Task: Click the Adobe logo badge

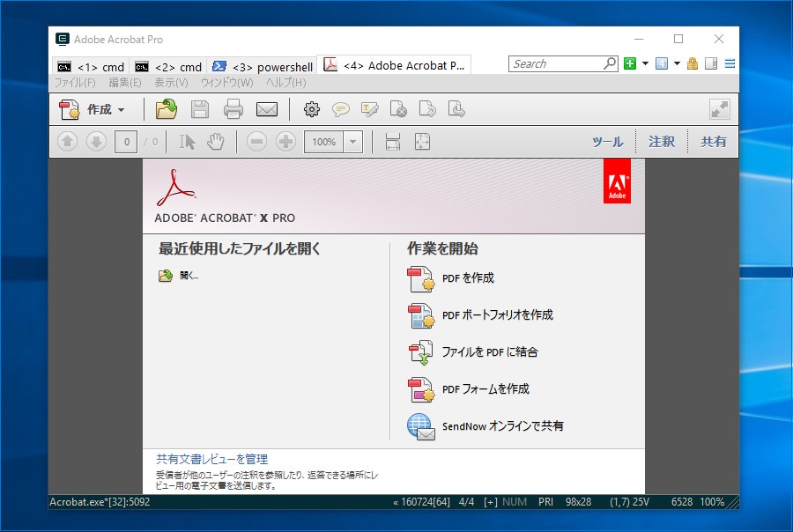Action: [617, 181]
